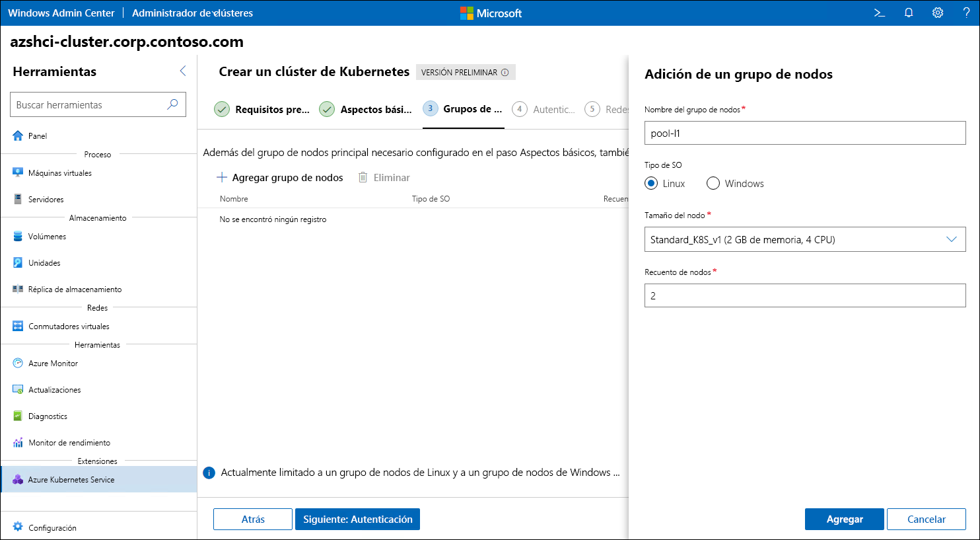The image size is (980, 540).
Task: Edit the Recuento de nodos field
Action: pos(805,295)
